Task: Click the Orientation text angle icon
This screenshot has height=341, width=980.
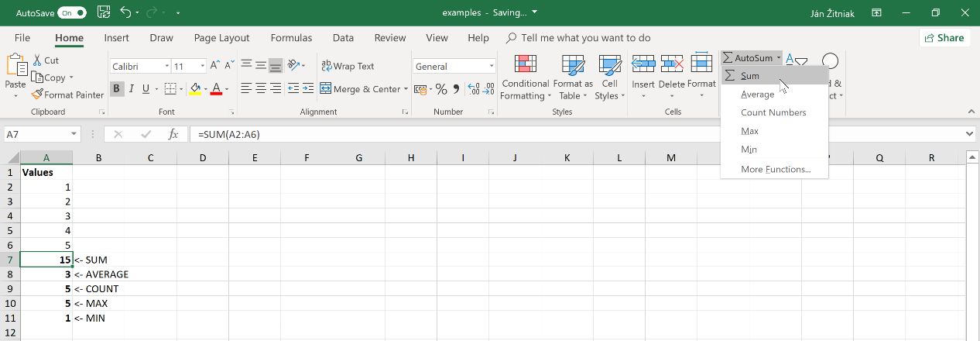Action: [x=293, y=66]
